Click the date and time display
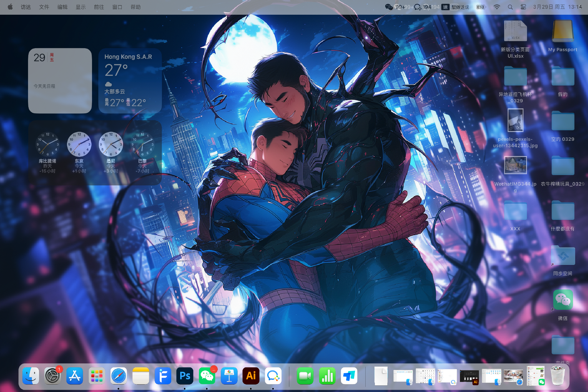Screen dimensions: 588x392 tap(557, 7)
